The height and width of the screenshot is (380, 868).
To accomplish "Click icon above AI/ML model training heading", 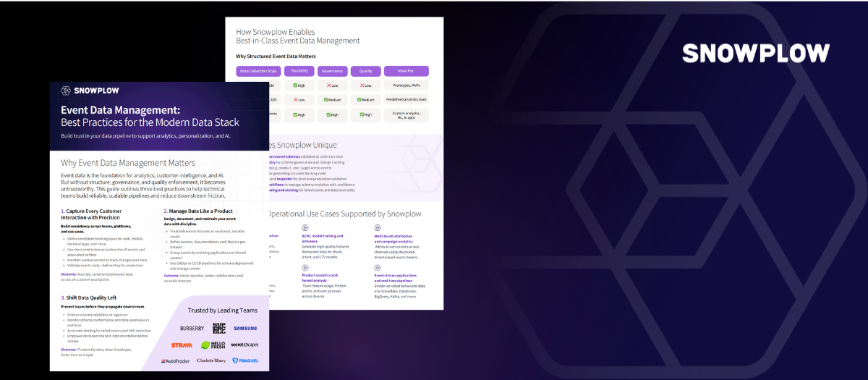I will click(x=305, y=227).
